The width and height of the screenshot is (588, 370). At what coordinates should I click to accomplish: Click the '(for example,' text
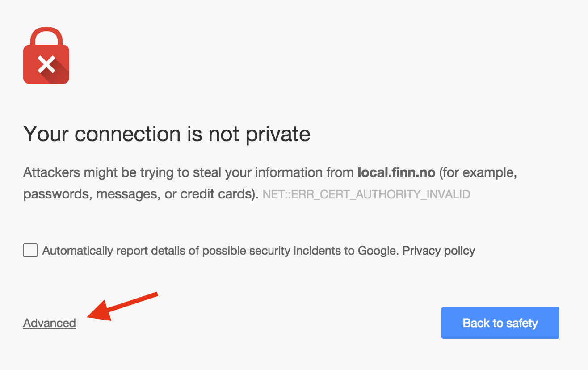point(478,172)
